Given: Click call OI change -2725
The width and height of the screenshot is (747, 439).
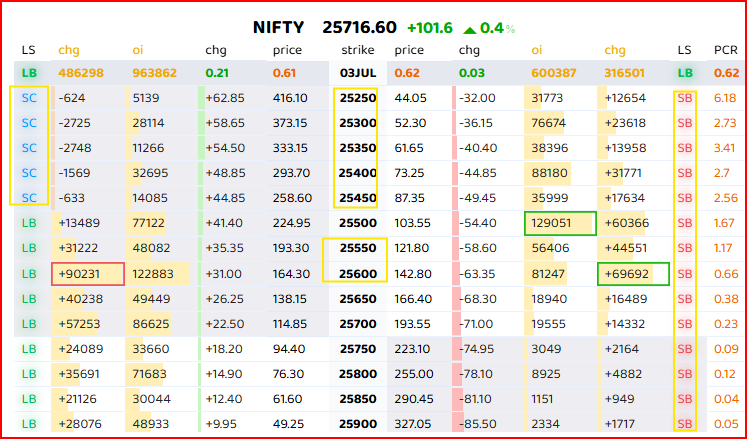Looking at the screenshot, I should 72,123.
